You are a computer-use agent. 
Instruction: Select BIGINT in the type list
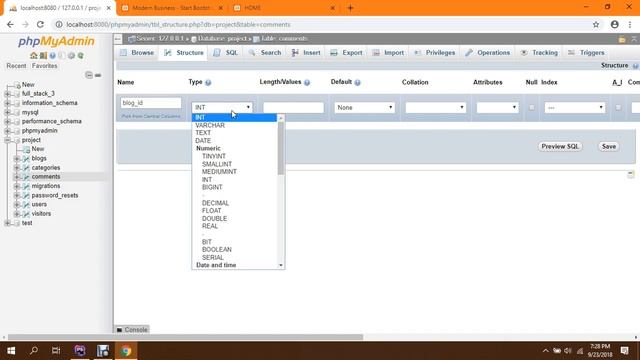pos(212,187)
